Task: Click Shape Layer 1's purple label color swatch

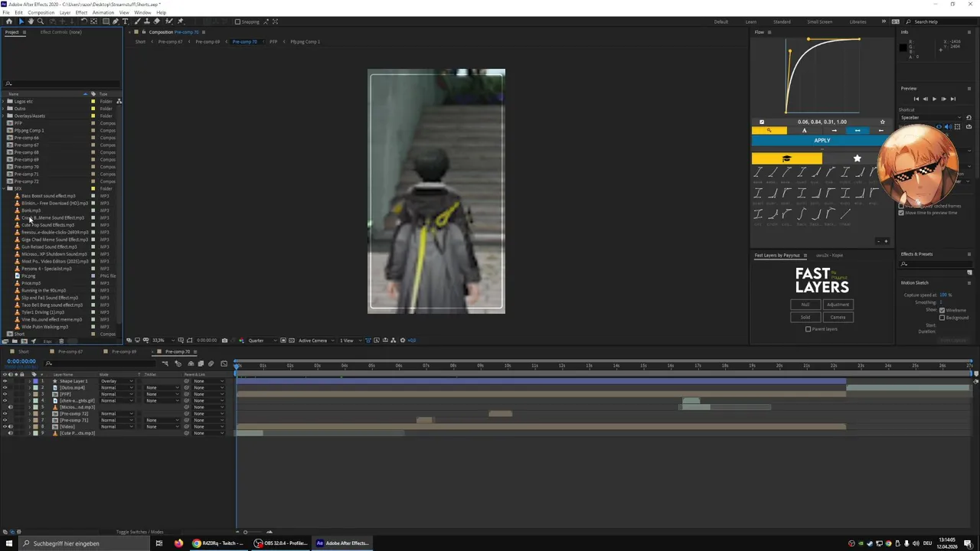Action: [35, 381]
